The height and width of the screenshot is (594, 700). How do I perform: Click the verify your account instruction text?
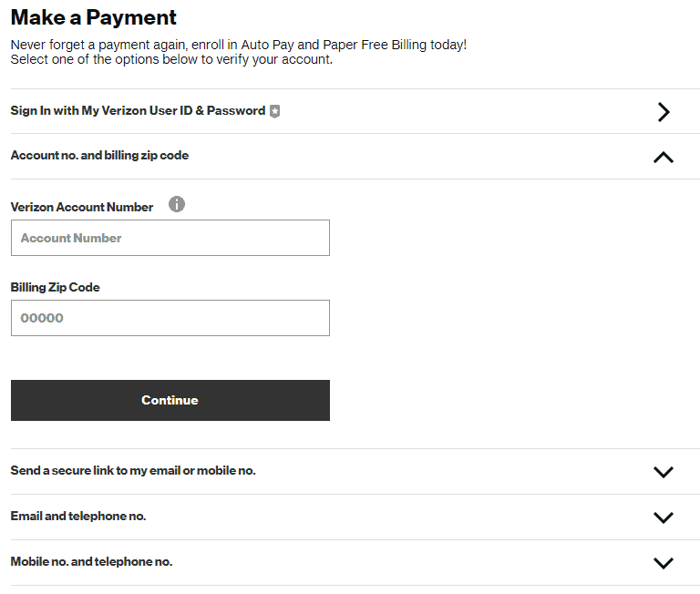tap(171, 59)
